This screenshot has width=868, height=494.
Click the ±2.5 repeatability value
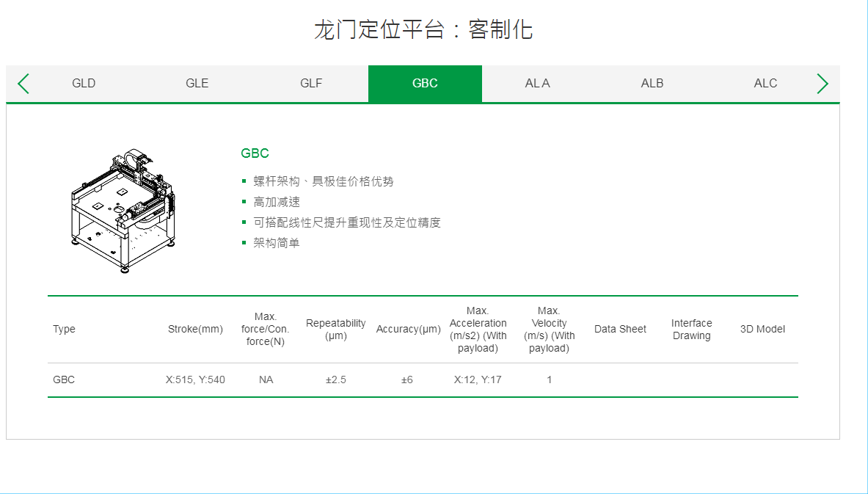point(335,380)
